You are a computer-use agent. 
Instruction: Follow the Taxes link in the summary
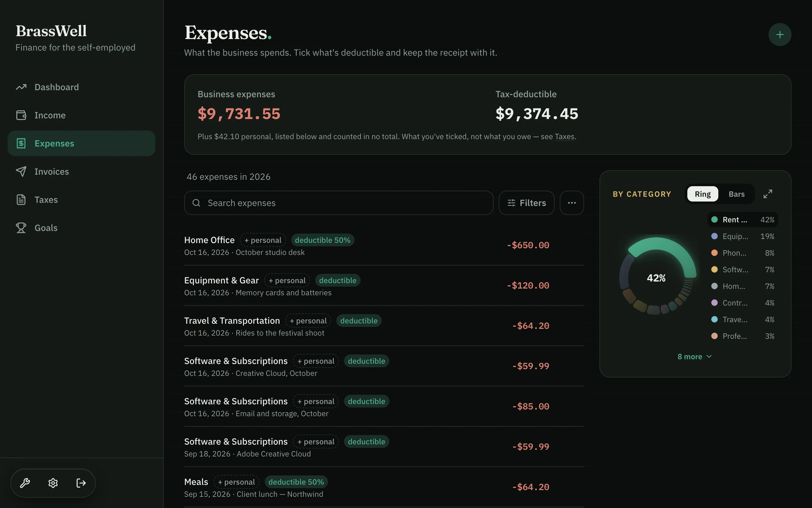[564, 136]
